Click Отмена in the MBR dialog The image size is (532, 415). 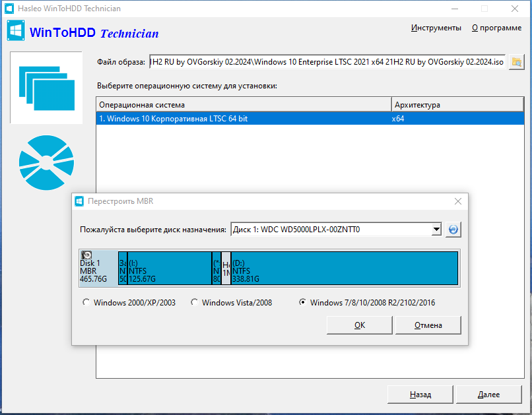pyautogui.click(x=428, y=325)
